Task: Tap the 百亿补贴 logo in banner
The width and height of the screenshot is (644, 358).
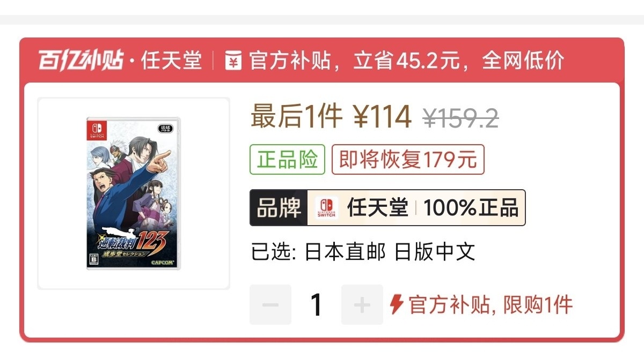Action: pos(81,61)
